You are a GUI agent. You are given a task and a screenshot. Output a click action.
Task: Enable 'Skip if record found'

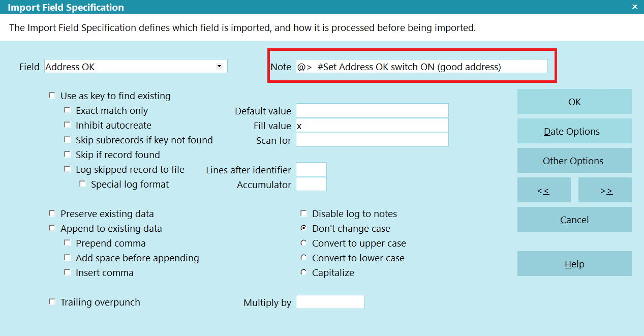[x=68, y=155]
